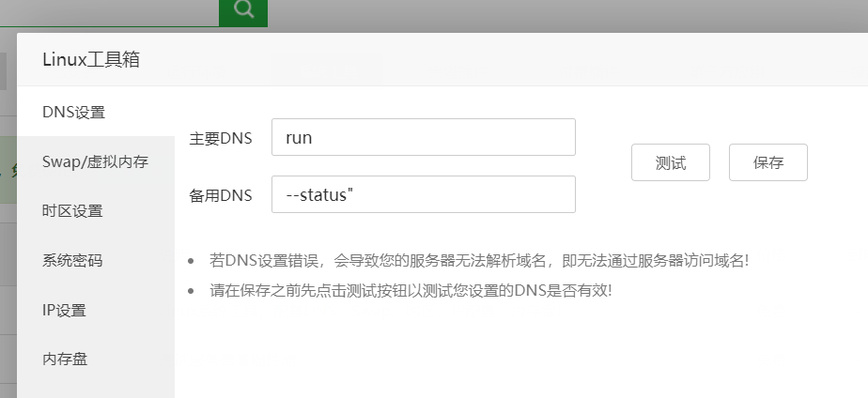Click the note starting with 请在保存之前
This screenshot has height=398, width=868.
pyautogui.click(x=411, y=290)
